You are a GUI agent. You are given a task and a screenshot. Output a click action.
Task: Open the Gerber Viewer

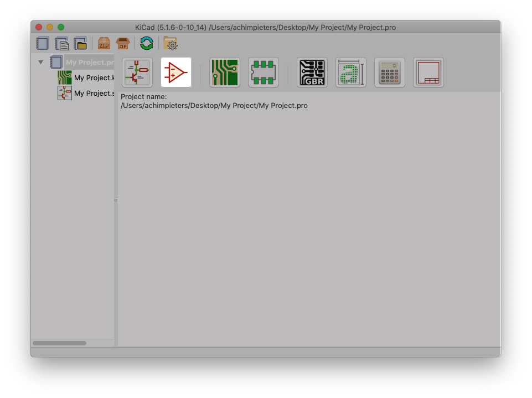(312, 73)
